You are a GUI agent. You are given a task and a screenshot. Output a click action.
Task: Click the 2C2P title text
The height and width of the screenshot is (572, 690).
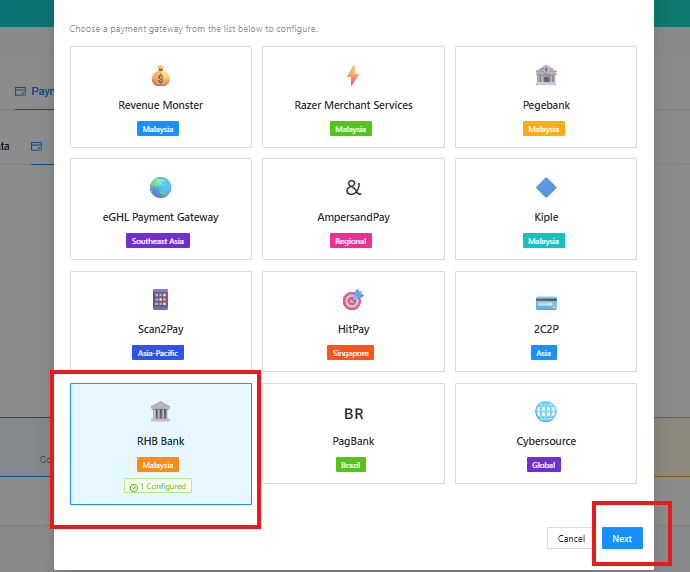click(546, 329)
